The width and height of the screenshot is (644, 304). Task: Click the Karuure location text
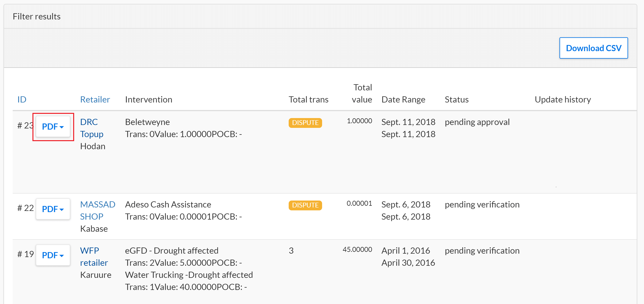[x=96, y=275]
